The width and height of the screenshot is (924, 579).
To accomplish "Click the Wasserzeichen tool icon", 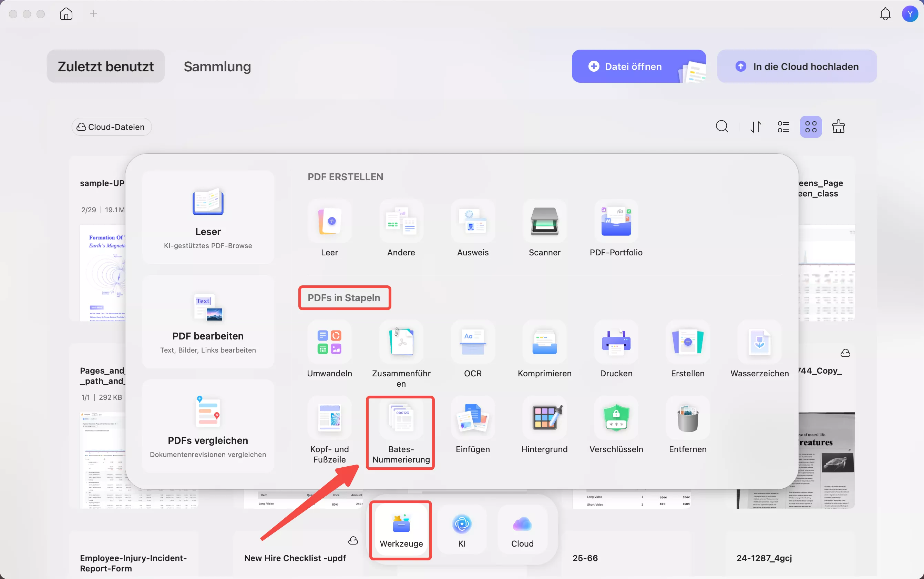I will (x=759, y=342).
